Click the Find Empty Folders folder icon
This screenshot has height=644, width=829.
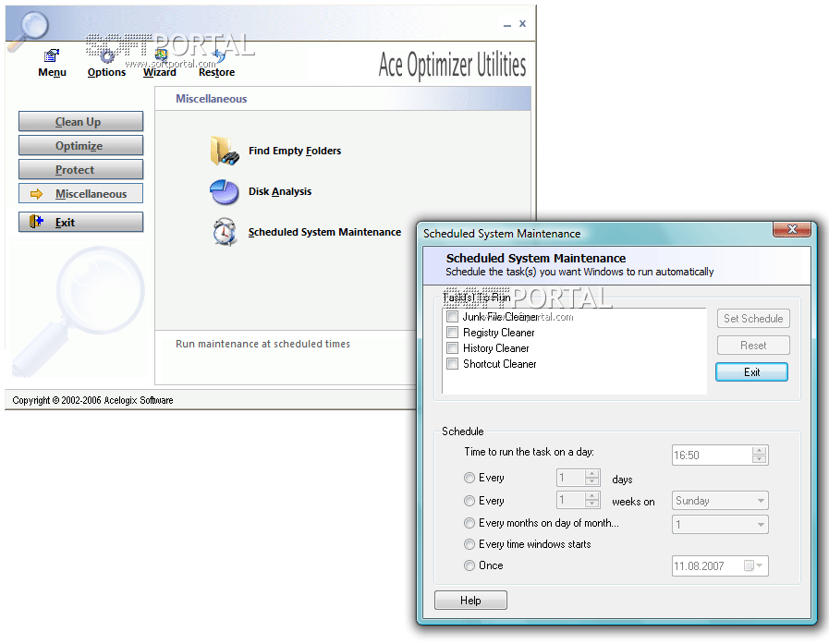225,151
